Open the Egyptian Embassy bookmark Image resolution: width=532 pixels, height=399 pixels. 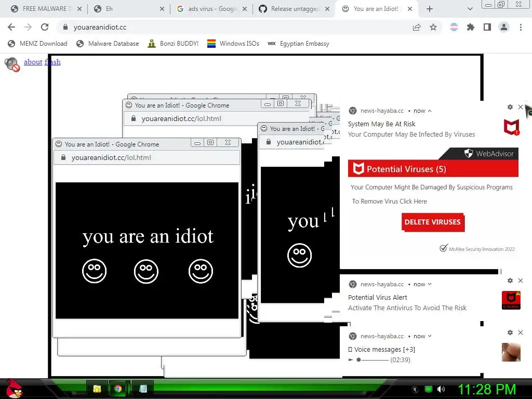click(299, 44)
